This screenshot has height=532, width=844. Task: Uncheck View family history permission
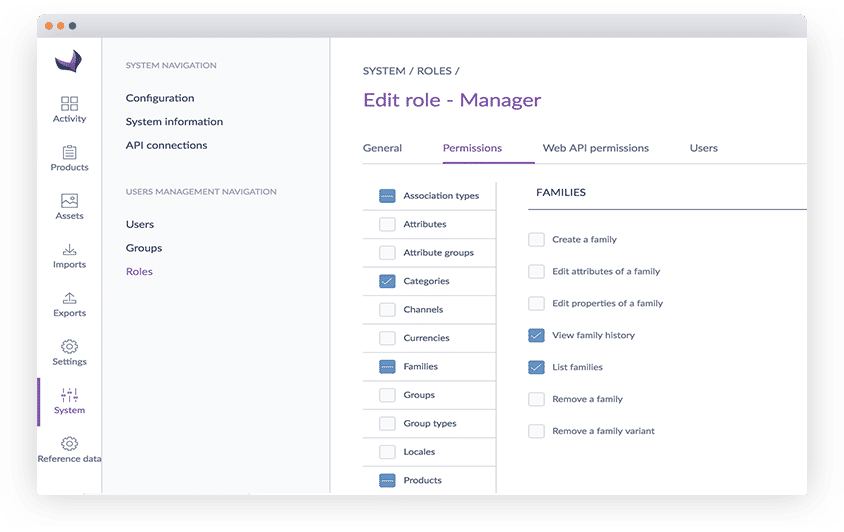tap(536, 335)
